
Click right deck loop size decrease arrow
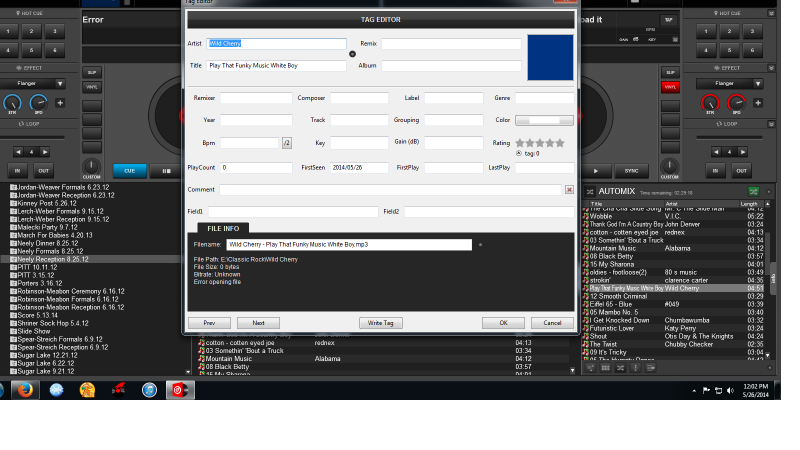[x=716, y=152]
